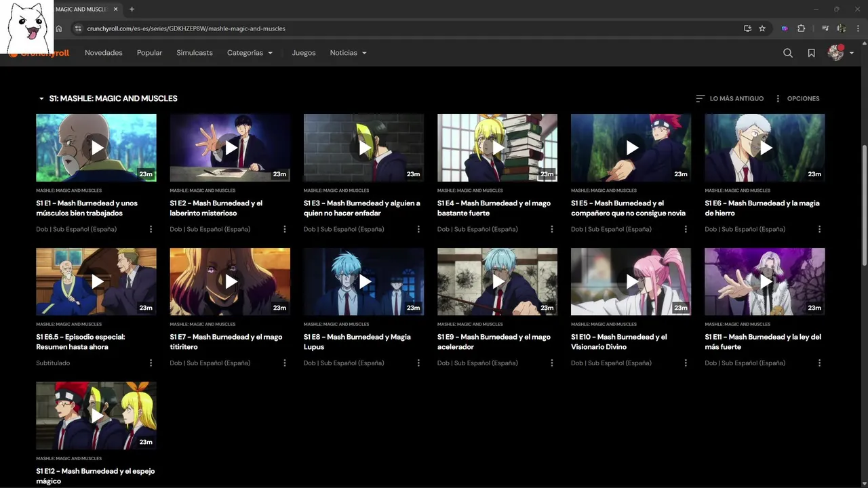The image size is (868, 488).
Task: Open title S1 E4 el mago bastante fuerte
Action: click(x=494, y=208)
